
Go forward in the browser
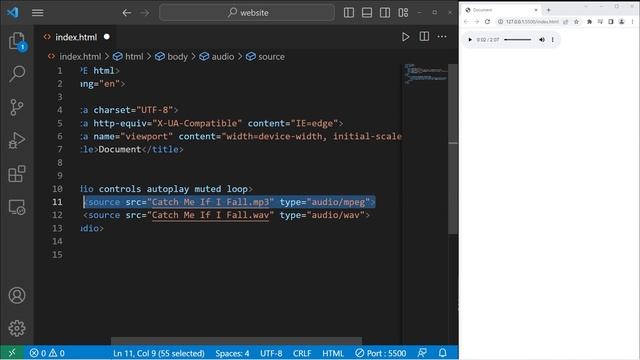coord(476,22)
